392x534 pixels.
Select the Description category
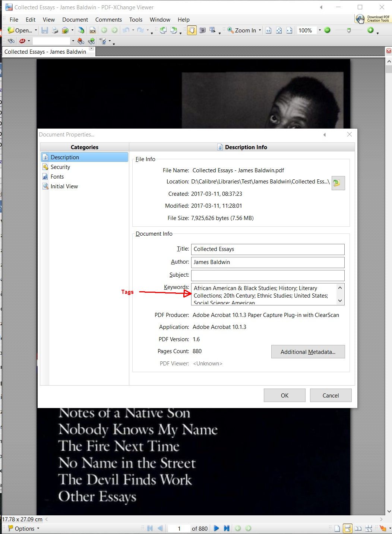(x=85, y=157)
